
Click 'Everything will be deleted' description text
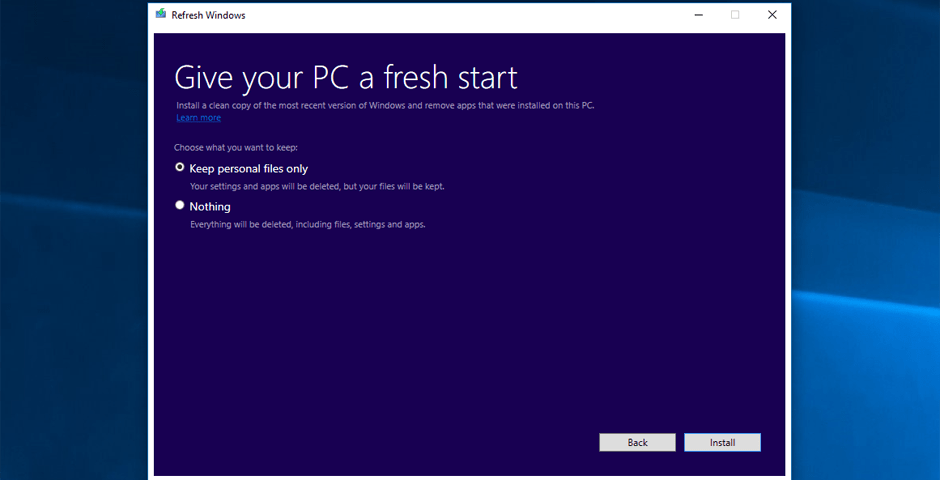click(x=308, y=225)
